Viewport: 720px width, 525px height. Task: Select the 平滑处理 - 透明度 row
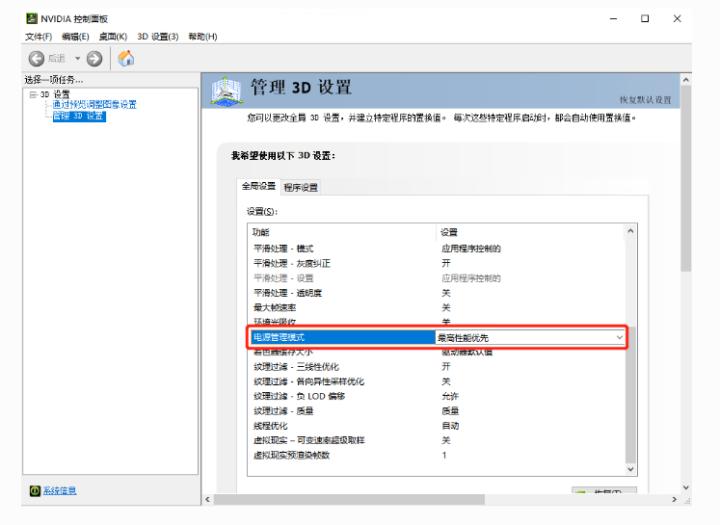click(438, 293)
